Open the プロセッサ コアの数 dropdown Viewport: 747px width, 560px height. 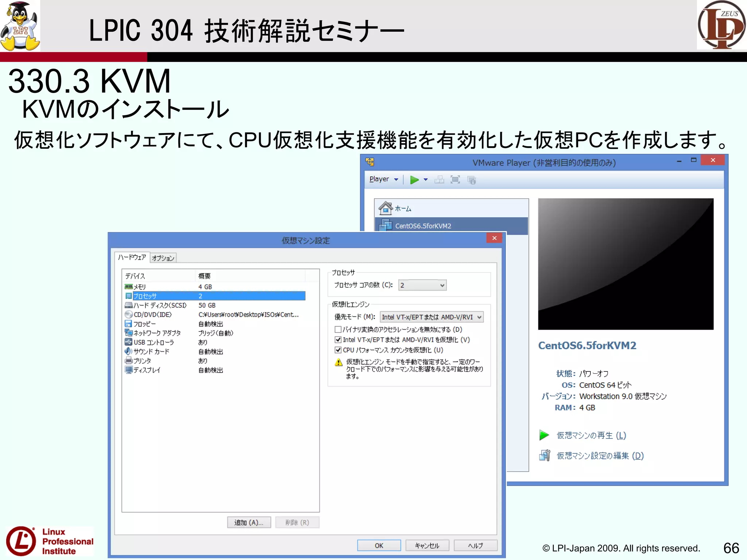pyautogui.click(x=422, y=285)
